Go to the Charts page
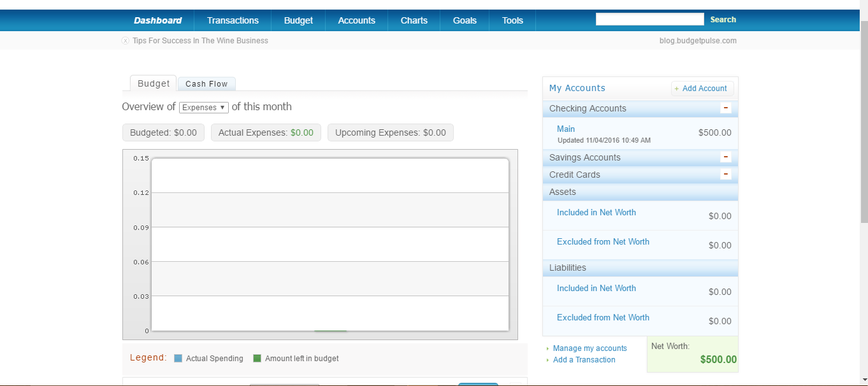 click(x=414, y=20)
